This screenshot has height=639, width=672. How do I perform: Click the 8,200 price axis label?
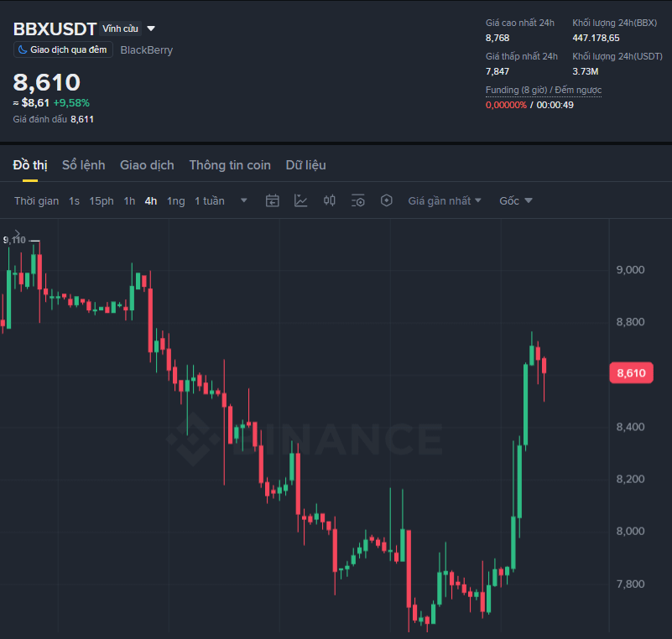point(630,480)
